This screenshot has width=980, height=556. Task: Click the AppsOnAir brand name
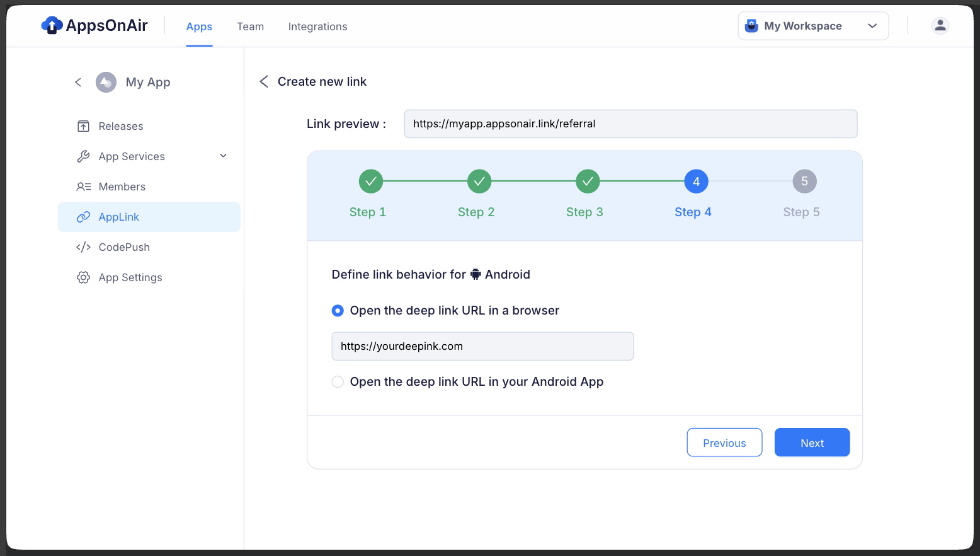pos(107,25)
